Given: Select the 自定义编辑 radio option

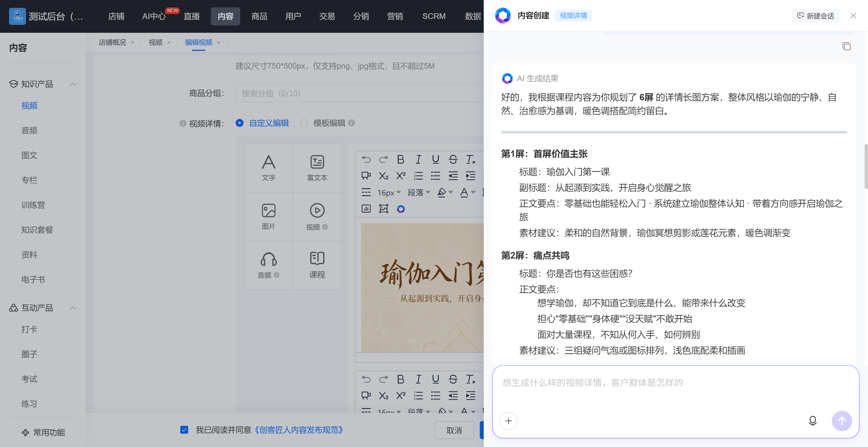Looking at the screenshot, I should click(x=240, y=123).
